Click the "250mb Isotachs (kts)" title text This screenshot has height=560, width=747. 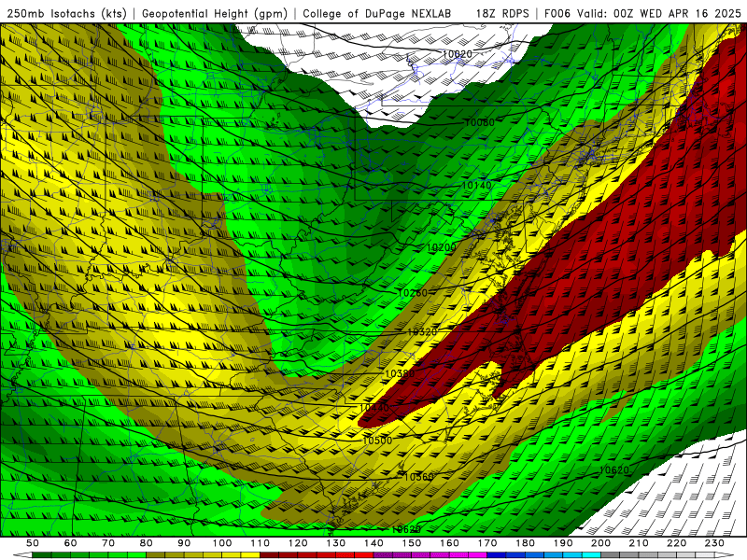point(66,14)
